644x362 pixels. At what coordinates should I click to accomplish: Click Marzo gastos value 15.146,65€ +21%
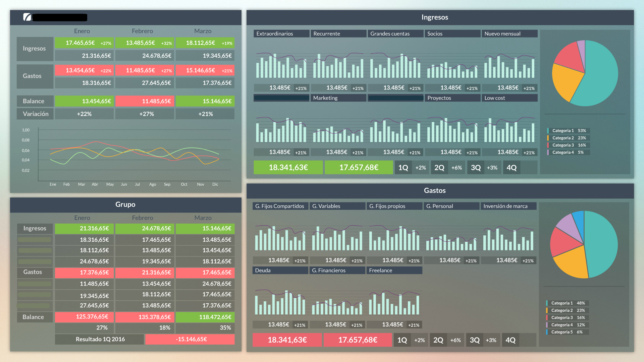(x=205, y=70)
